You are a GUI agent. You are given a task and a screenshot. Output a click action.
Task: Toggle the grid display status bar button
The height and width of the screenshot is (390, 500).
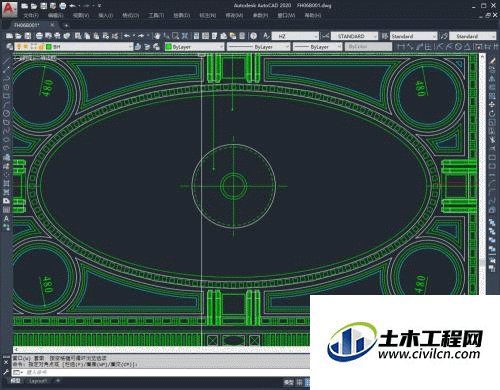click(299, 382)
